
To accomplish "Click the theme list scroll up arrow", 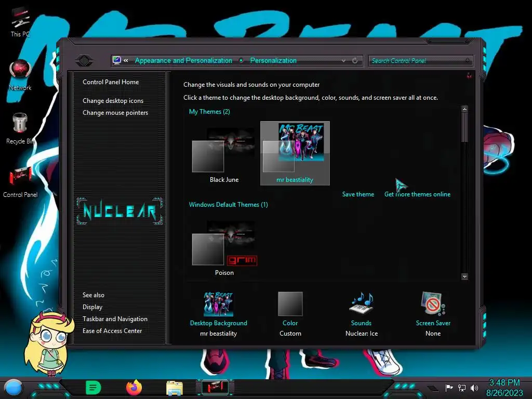I will coord(464,109).
